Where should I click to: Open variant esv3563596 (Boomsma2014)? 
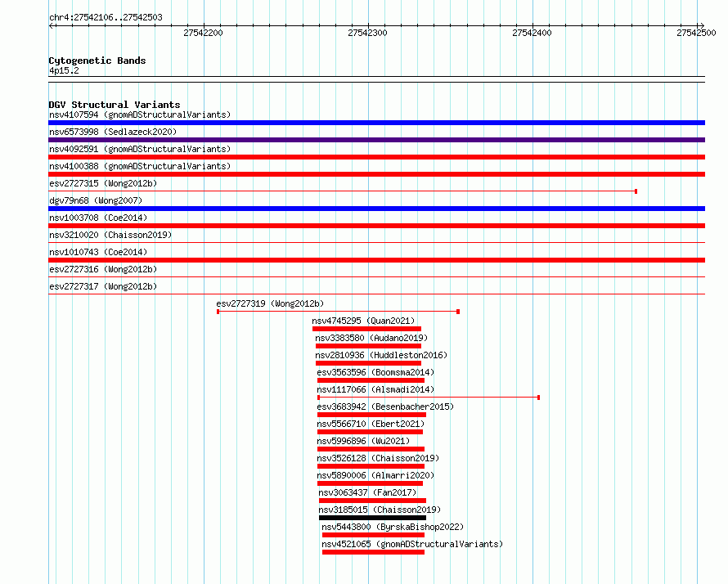375,372
